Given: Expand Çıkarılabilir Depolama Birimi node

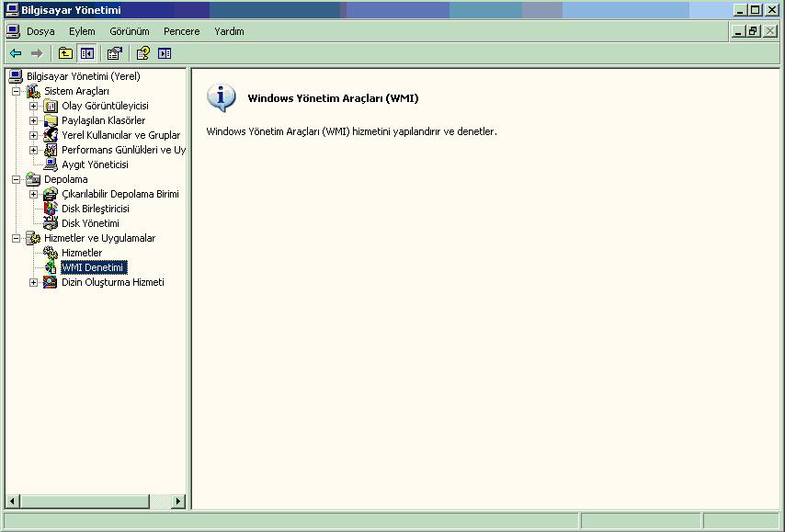Looking at the screenshot, I should coord(33,194).
